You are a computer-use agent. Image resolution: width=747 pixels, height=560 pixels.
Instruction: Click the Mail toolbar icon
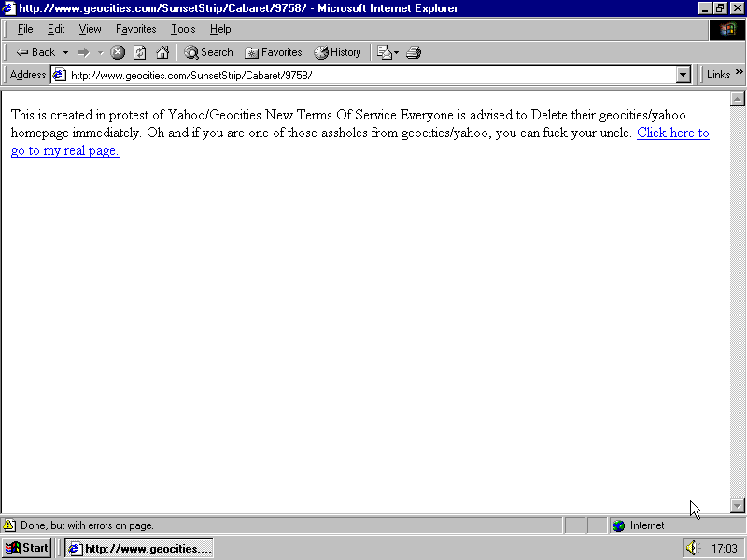click(384, 52)
